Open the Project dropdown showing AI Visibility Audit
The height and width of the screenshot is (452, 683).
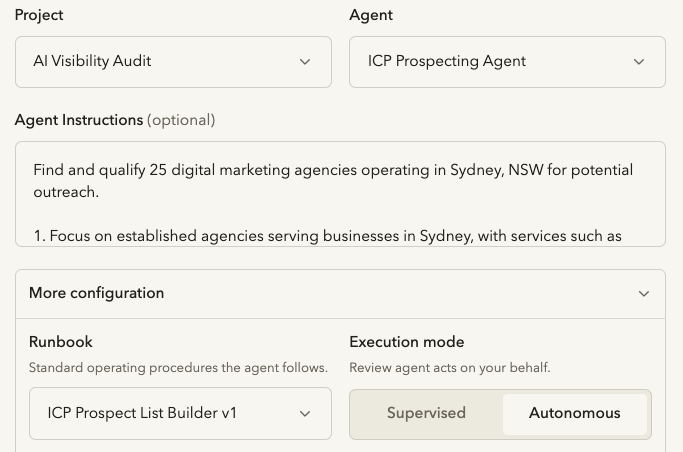coord(173,62)
